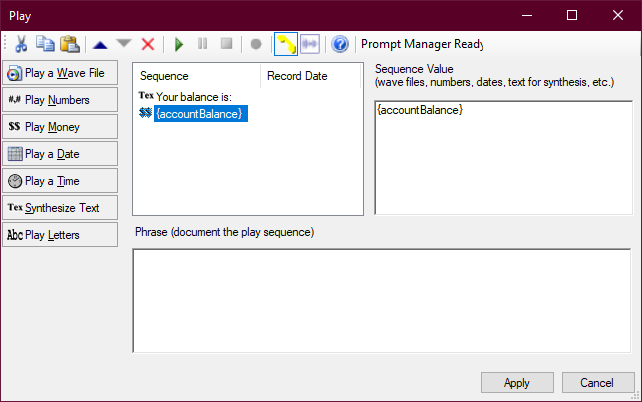Screen dimensions: 642x402
Task: Click the Apply button
Action: (517, 383)
